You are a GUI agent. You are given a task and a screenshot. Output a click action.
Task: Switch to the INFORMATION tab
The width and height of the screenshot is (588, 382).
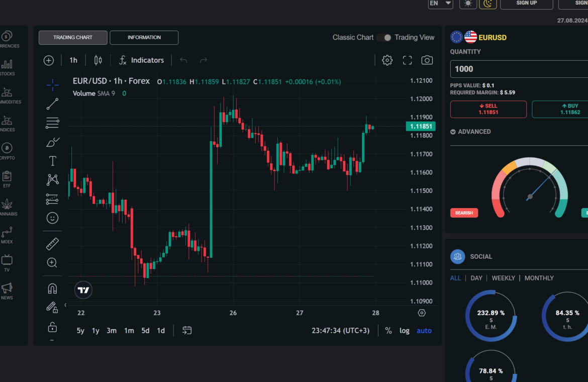click(x=144, y=38)
